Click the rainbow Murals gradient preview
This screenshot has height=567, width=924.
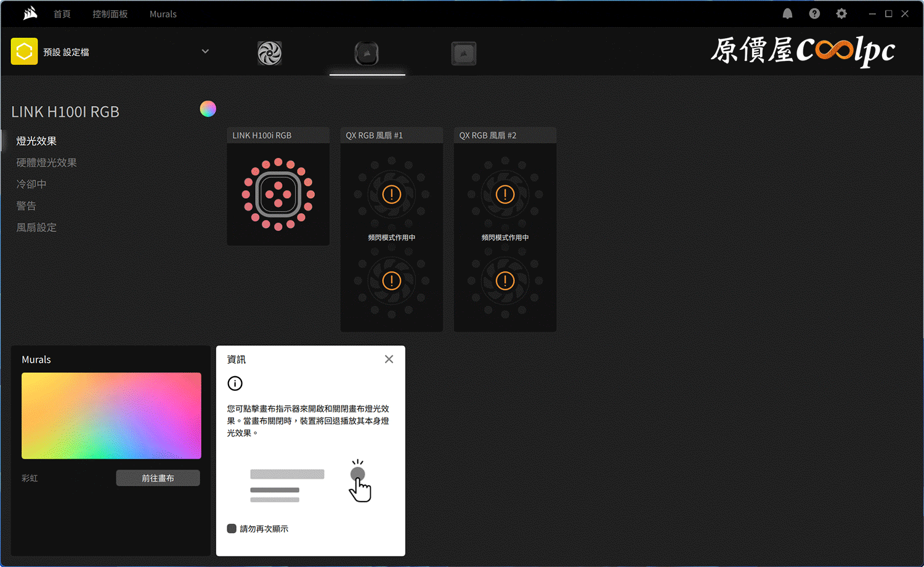(x=111, y=416)
